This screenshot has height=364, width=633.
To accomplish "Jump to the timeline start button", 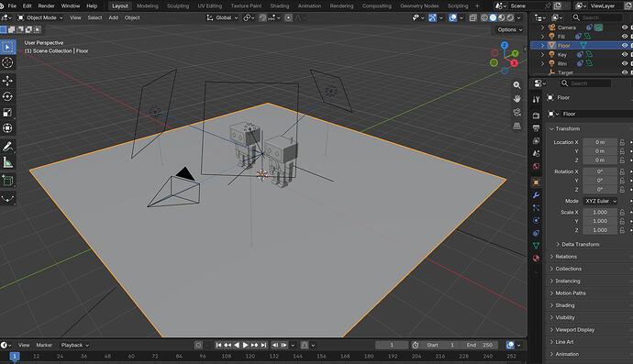I will point(218,345).
